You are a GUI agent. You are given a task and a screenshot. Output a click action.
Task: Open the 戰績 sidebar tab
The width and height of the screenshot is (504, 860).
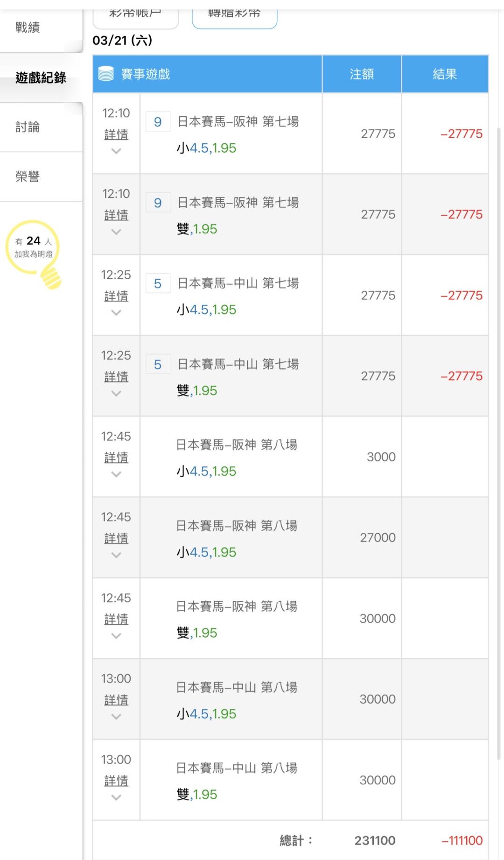point(28,28)
